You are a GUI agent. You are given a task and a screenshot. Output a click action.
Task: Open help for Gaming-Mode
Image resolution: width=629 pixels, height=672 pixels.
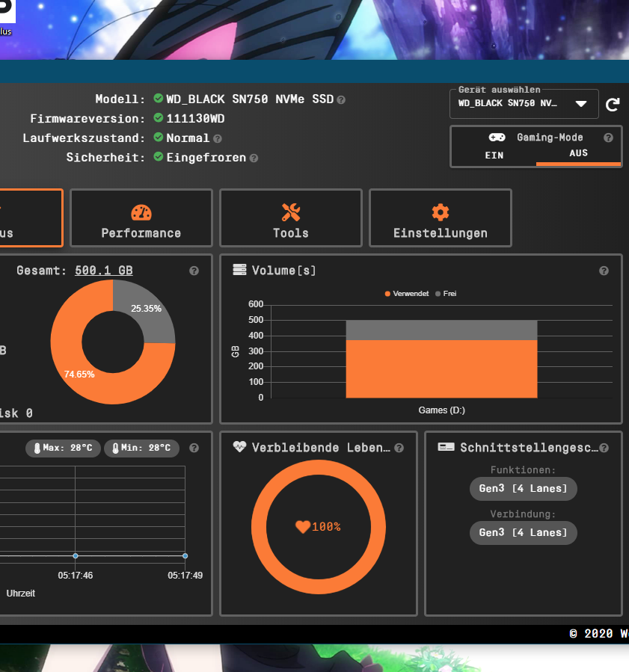point(608,138)
